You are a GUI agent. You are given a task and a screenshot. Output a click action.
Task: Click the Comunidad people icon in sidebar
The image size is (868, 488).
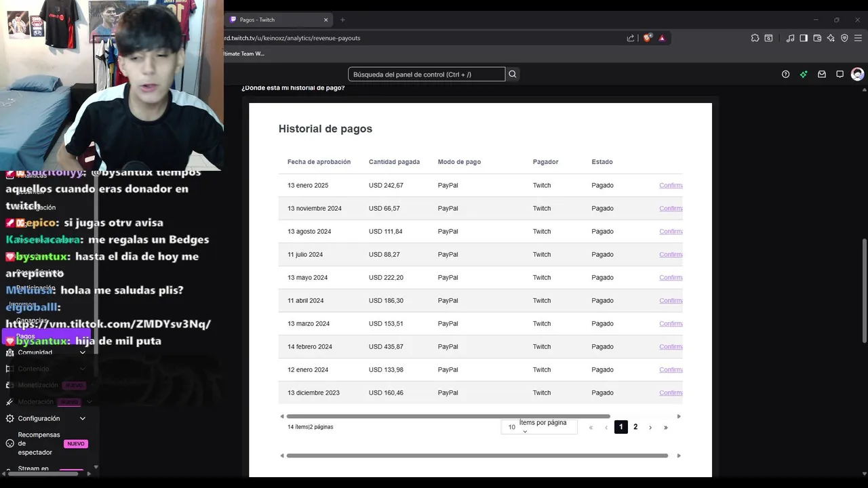9,352
